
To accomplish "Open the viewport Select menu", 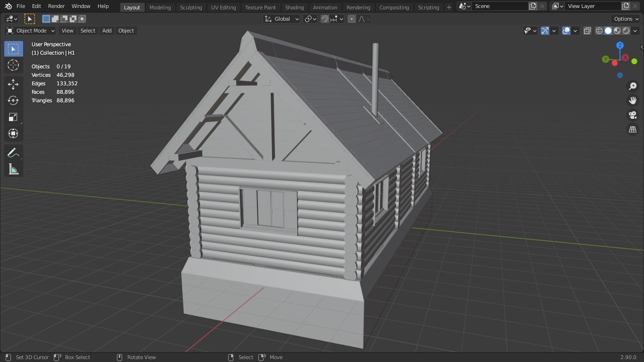I will (x=88, y=31).
